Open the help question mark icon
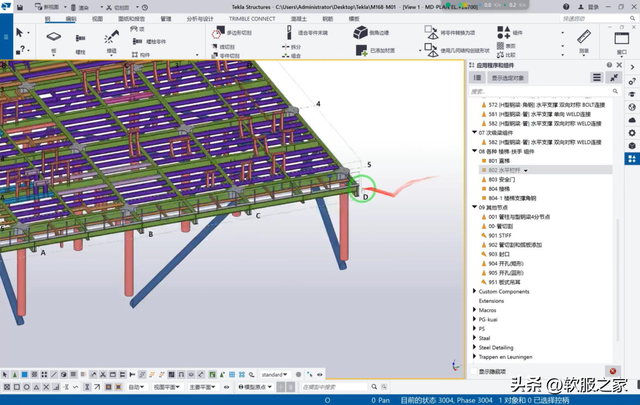This screenshot has width=640, height=405. click(566, 7)
